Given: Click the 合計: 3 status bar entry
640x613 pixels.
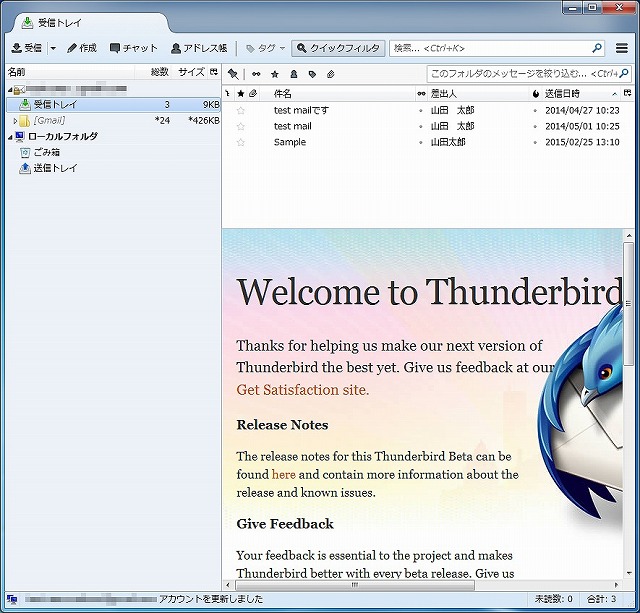Looking at the screenshot, I should tap(602, 599).
